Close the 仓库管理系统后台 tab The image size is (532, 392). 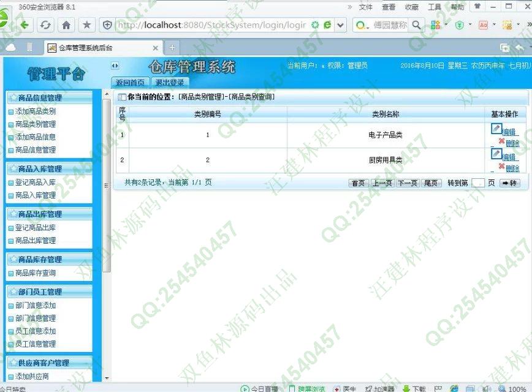pos(156,48)
